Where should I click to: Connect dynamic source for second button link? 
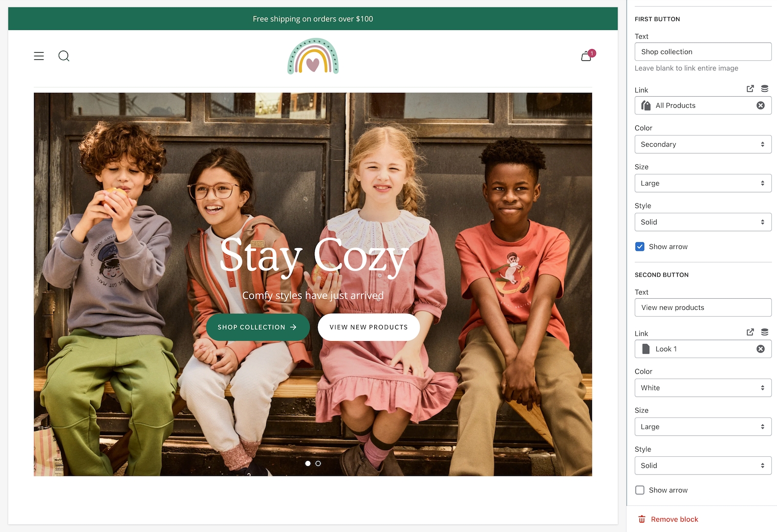pyautogui.click(x=765, y=332)
